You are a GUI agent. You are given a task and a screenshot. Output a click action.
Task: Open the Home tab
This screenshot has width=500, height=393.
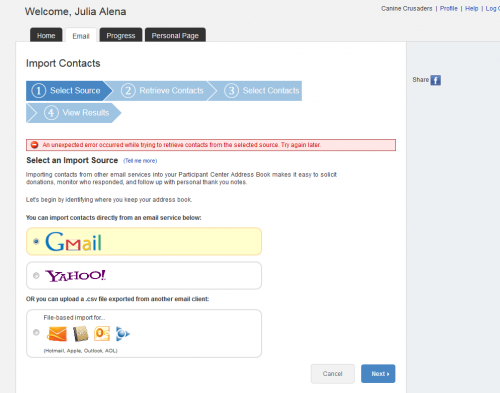[46, 35]
